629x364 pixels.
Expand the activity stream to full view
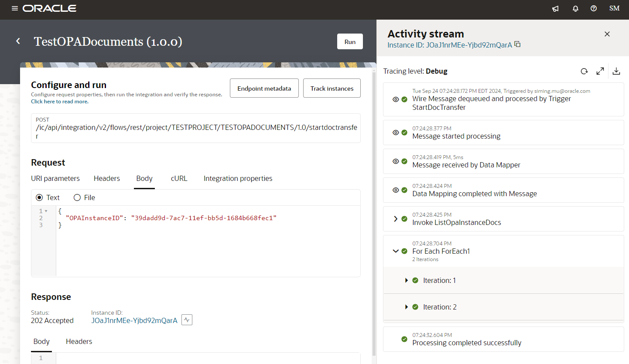pos(600,71)
